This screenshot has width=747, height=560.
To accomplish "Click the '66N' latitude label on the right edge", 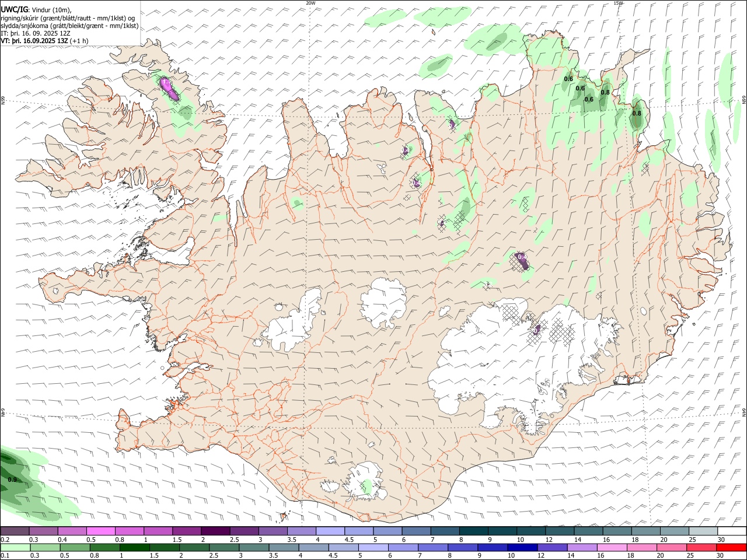I will coord(744,100).
